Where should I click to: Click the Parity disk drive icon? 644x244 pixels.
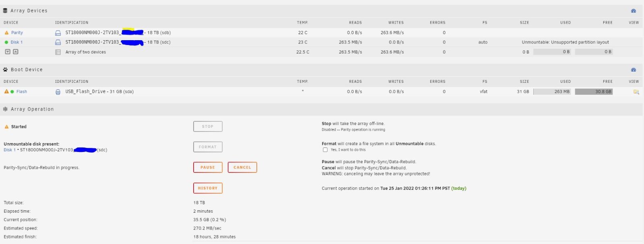(58, 33)
